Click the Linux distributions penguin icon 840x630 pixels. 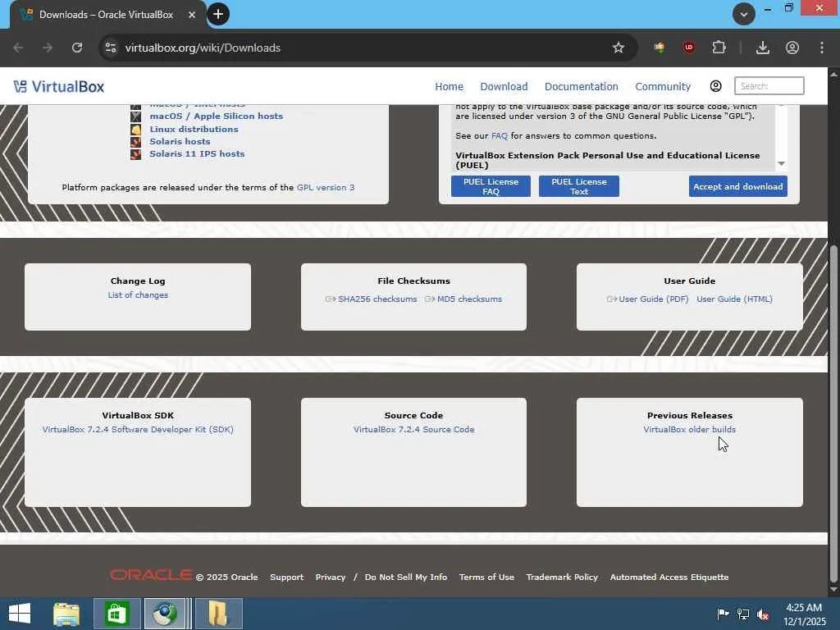(x=135, y=129)
